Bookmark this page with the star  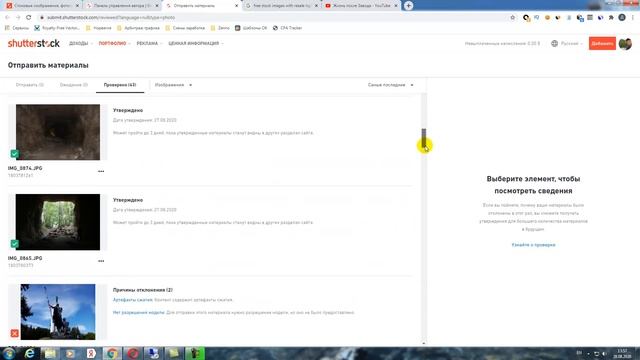513,18
